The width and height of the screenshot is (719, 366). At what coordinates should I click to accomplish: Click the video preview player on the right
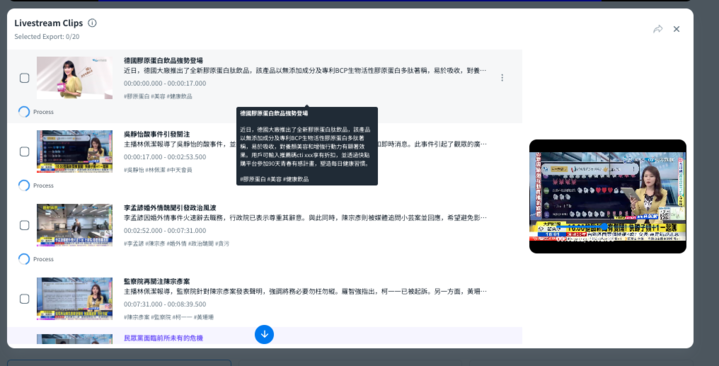(x=608, y=196)
